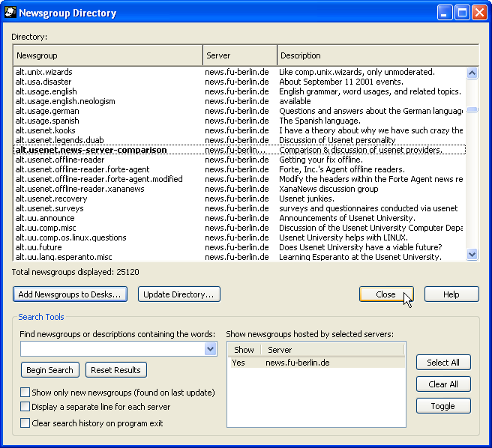Click the Begin Search button

coord(50,370)
